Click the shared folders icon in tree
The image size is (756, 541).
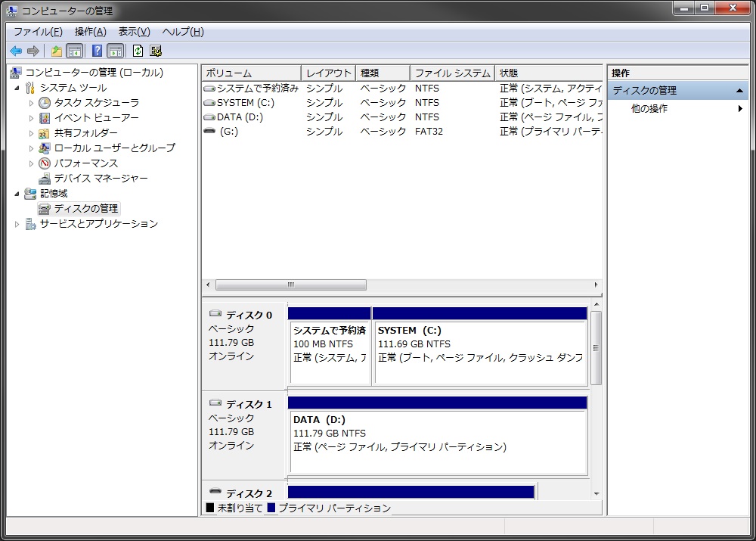[x=45, y=133]
